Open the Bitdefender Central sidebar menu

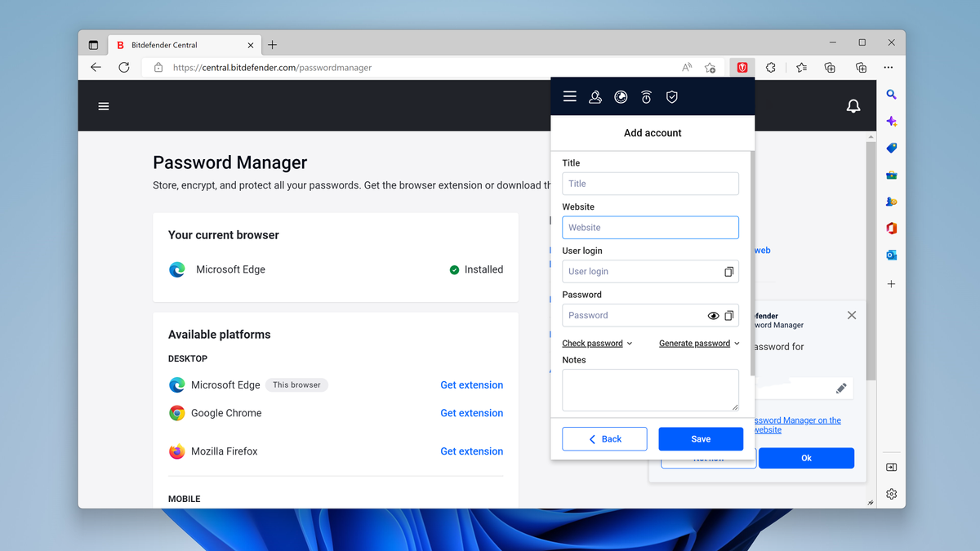tap(104, 106)
